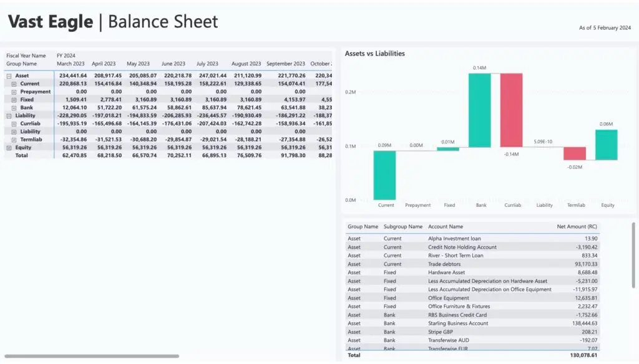This screenshot has height=364, width=639.
Task: Select the Starling Business Account row
Action: pos(458,323)
